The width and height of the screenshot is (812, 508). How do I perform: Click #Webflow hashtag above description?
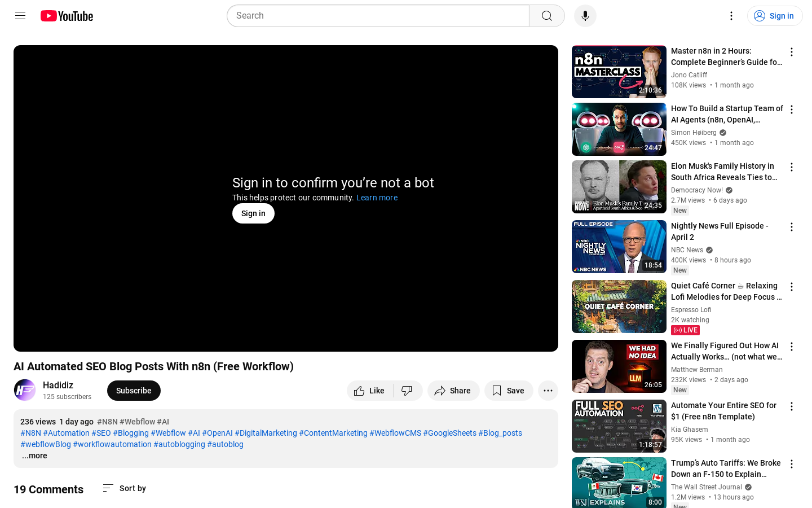click(137, 422)
